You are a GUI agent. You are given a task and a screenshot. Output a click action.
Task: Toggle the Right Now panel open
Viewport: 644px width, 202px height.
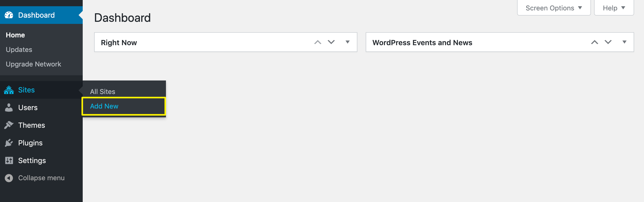pyautogui.click(x=347, y=42)
